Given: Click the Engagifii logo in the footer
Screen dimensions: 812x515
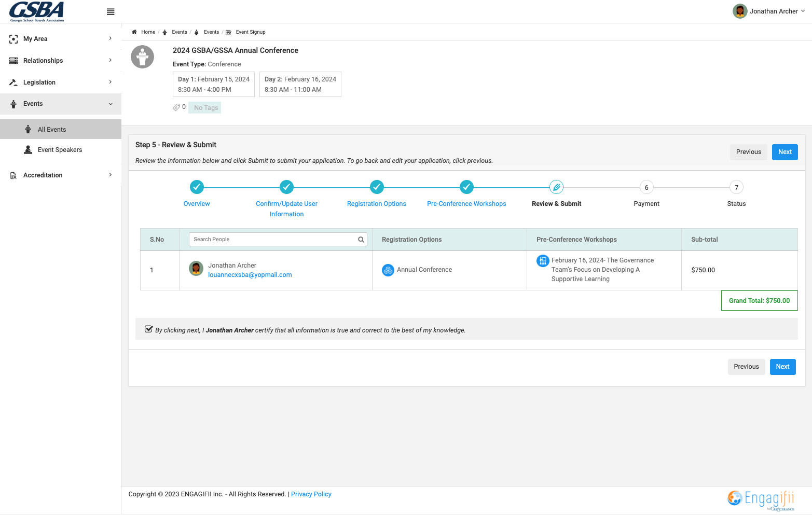Looking at the screenshot, I should [x=761, y=500].
